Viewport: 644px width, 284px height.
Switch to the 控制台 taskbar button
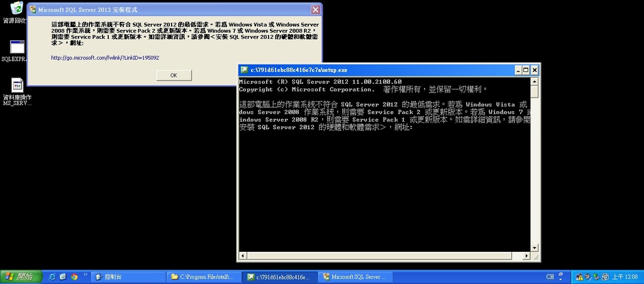(x=128, y=277)
